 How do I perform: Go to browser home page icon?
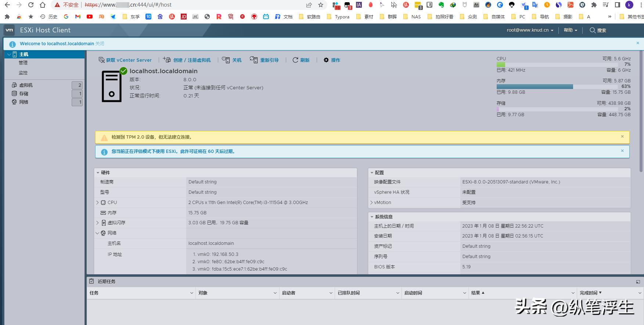pos(43,5)
